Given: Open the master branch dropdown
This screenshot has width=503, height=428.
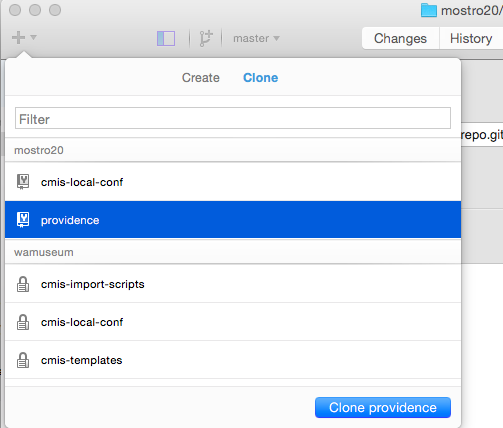Looking at the screenshot, I should [x=256, y=38].
